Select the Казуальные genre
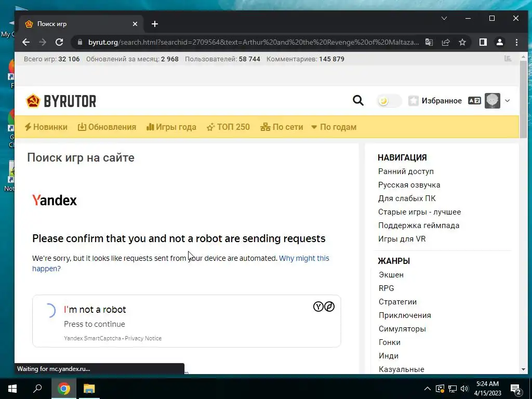The height and width of the screenshot is (399, 532). pos(402,369)
